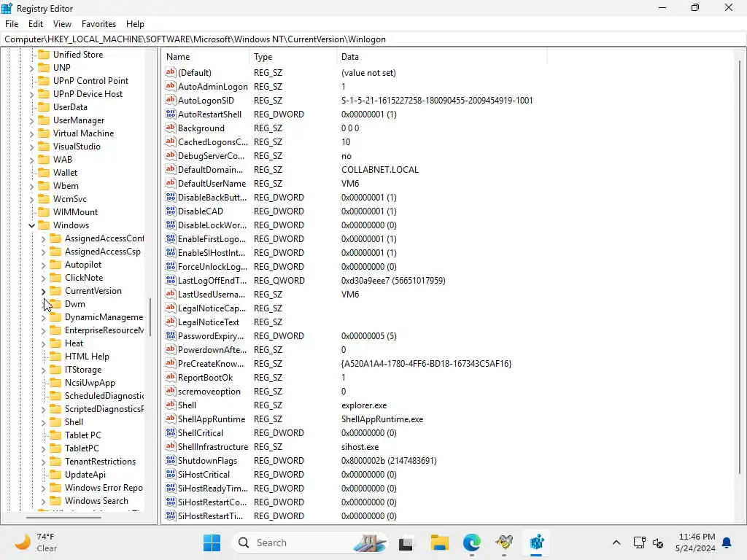This screenshot has height=560, width=747.
Task: Expand the Wbem key
Action: tap(31, 186)
